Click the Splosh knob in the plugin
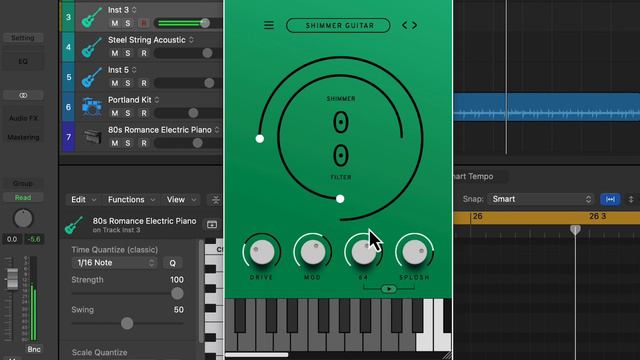This screenshot has width=640, height=360. [414, 252]
